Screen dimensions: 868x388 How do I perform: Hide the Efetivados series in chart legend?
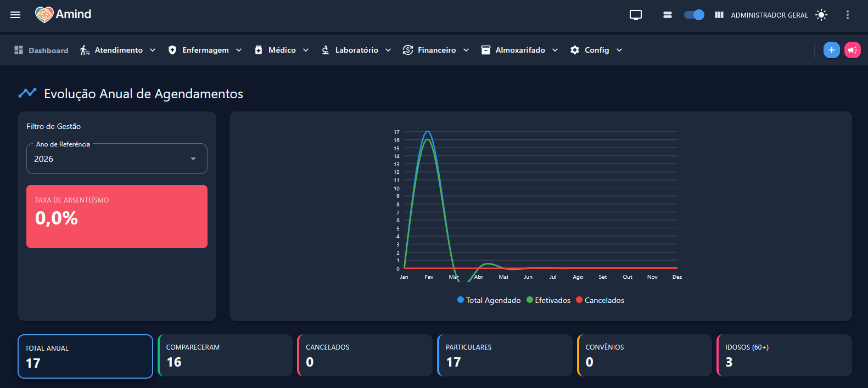point(548,300)
